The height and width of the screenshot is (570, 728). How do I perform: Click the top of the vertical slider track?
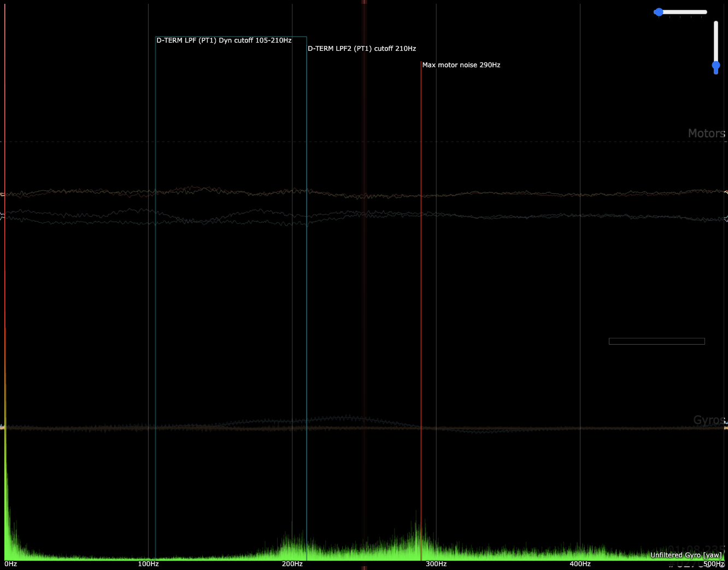716,24
